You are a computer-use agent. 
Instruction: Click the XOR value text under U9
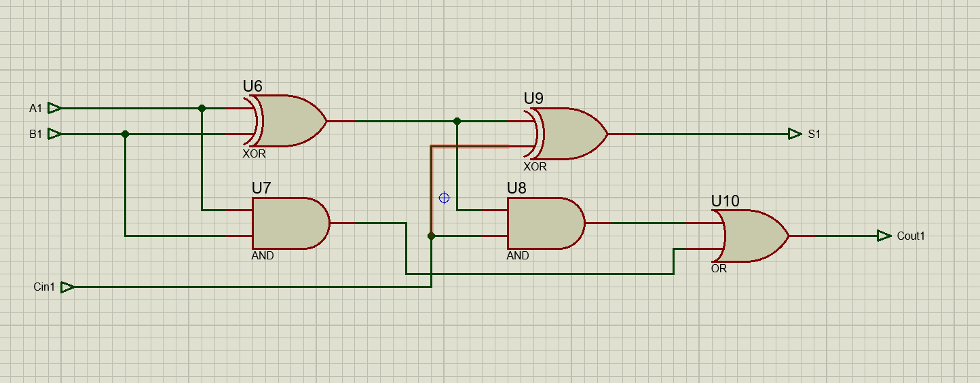[535, 166]
